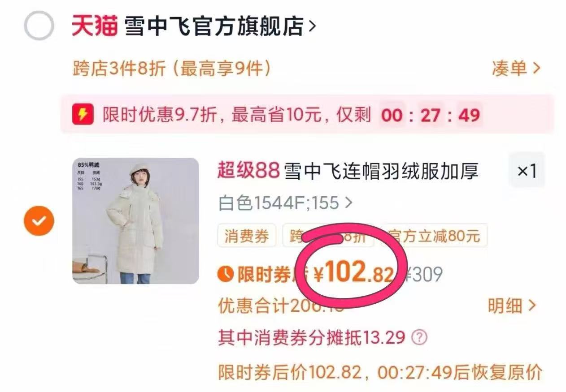Click the ×1 quantity selector
566x392 pixels.
tap(527, 170)
